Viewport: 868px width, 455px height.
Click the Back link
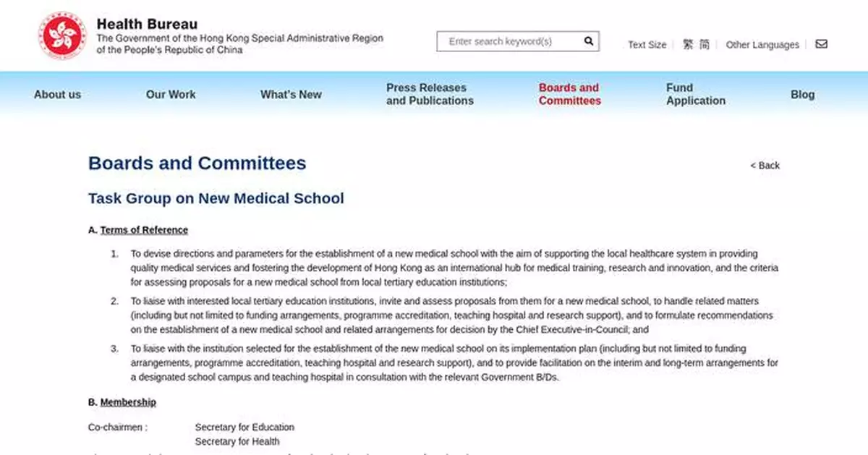coord(765,166)
